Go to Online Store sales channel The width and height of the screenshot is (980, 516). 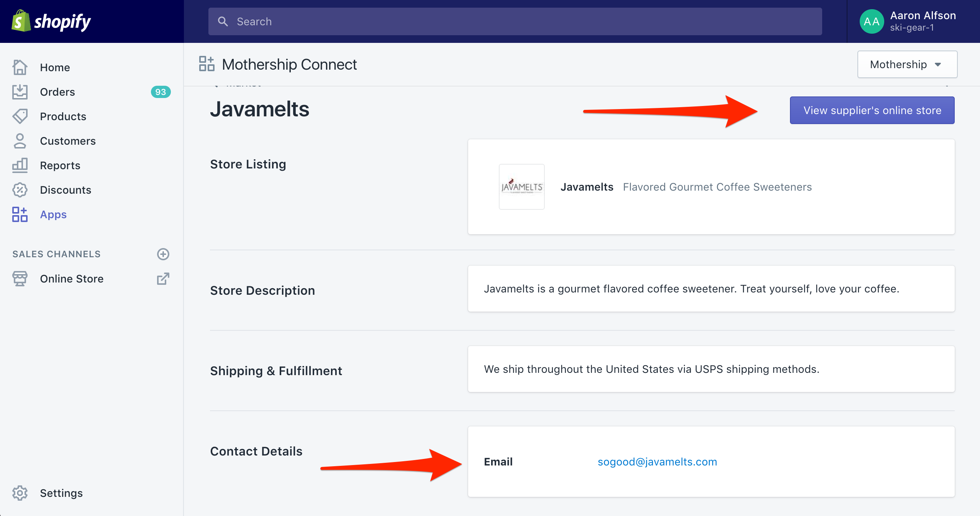coord(72,279)
